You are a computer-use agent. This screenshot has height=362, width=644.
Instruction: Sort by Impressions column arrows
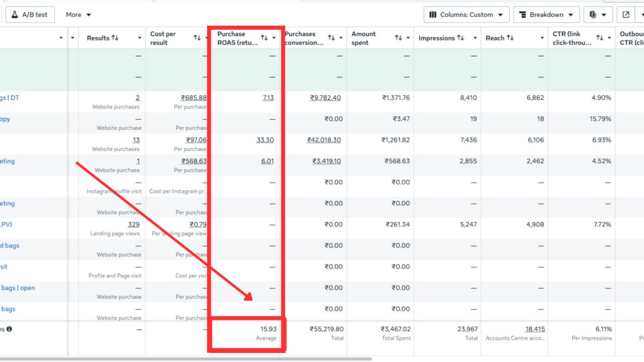(460, 38)
